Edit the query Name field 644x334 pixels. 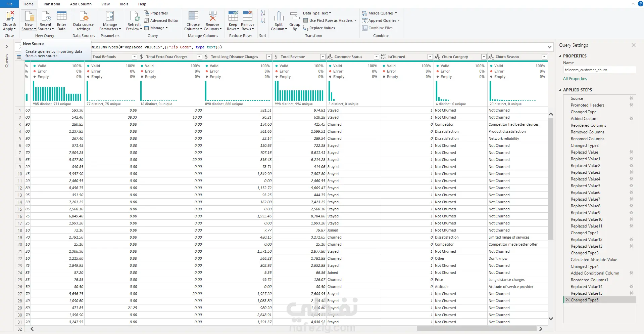tap(599, 70)
